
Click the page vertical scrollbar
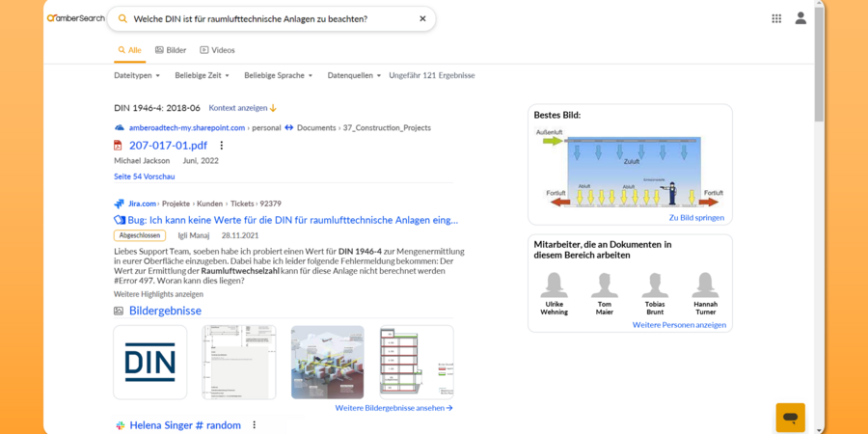point(819,65)
